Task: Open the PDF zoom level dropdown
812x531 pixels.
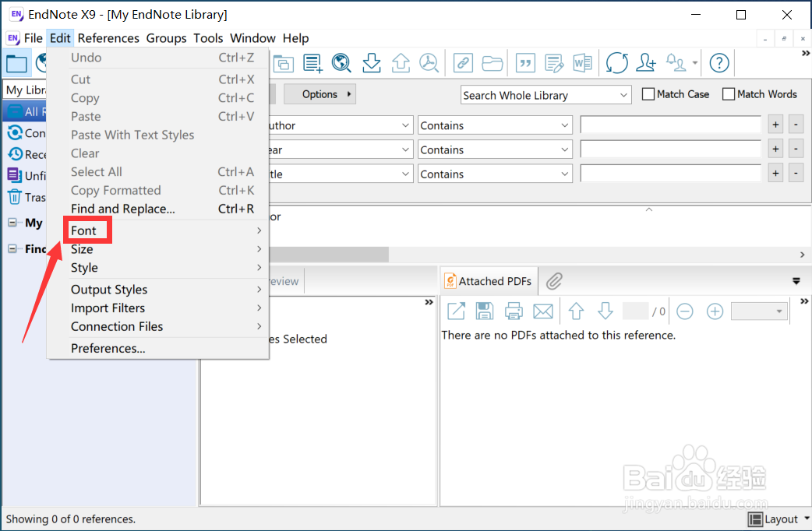Action: click(x=759, y=311)
